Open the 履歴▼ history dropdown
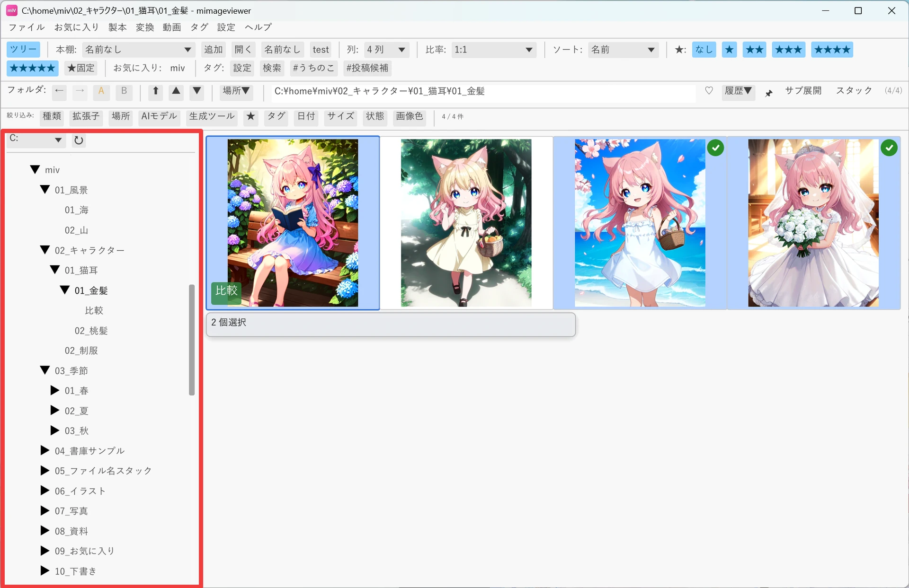 (x=738, y=91)
